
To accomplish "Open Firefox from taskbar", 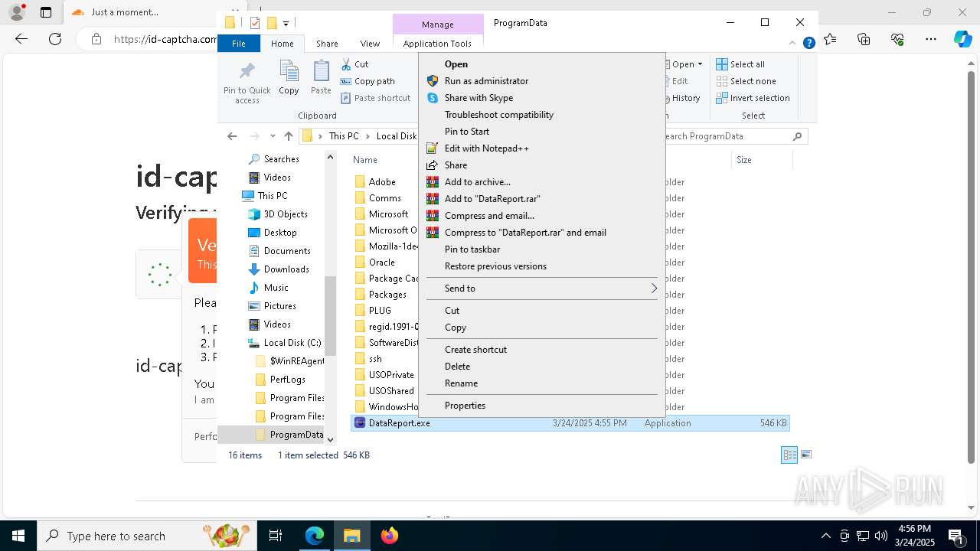I will click(x=390, y=536).
